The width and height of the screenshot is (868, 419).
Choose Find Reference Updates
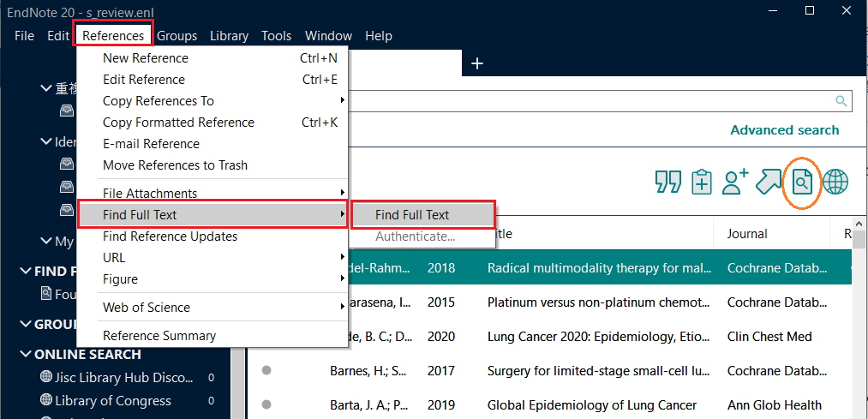click(213, 236)
